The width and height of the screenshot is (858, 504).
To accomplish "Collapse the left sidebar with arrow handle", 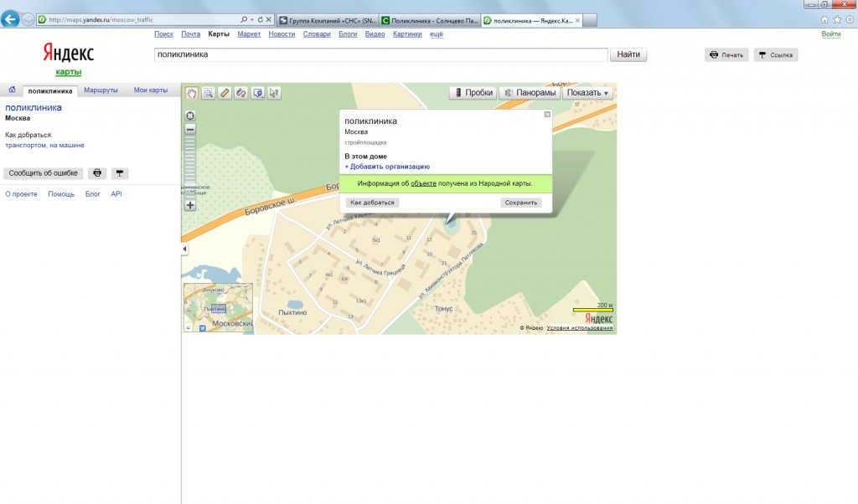I will [184, 249].
